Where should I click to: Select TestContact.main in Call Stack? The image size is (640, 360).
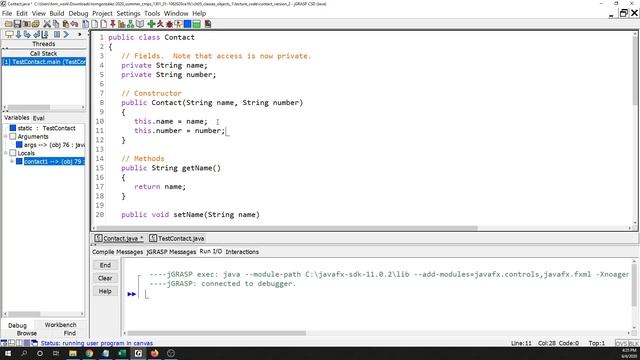pos(44,62)
